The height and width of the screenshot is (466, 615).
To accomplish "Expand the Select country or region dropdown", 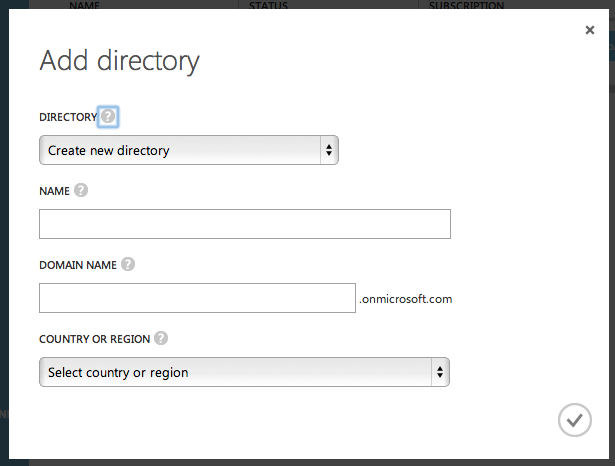I will (244, 372).
